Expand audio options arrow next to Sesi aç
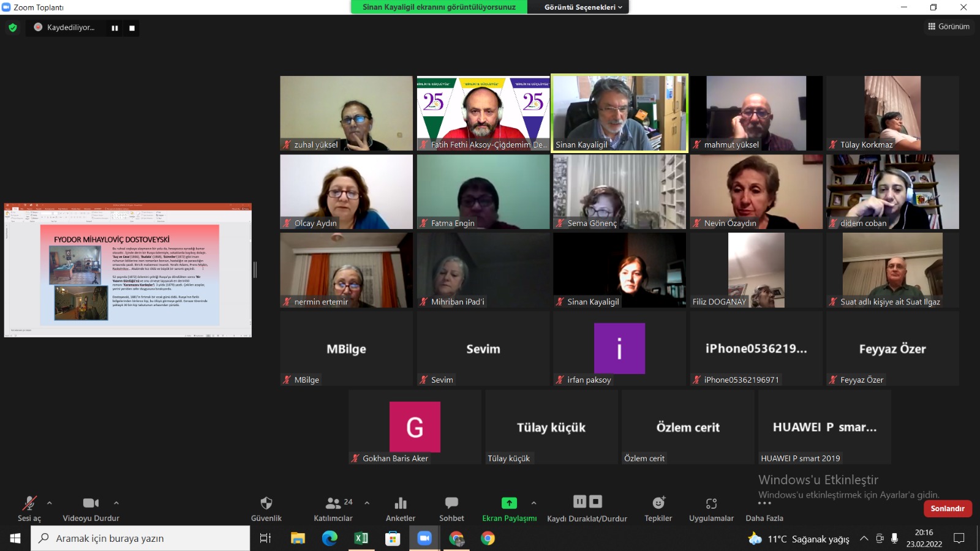The image size is (980, 551). (50, 503)
